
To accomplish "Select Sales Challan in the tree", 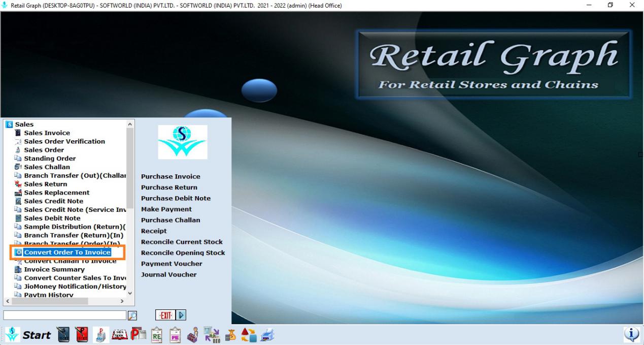I will pyautogui.click(x=47, y=167).
